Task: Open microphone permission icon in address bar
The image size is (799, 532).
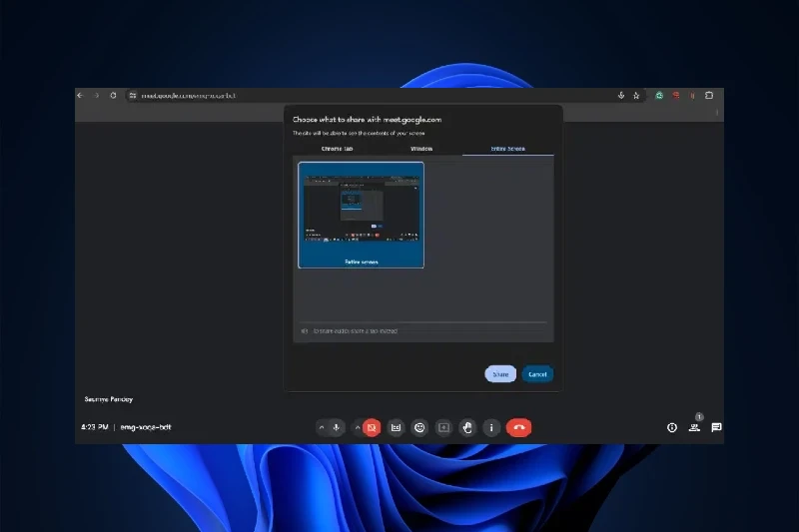Action: coord(621,95)
